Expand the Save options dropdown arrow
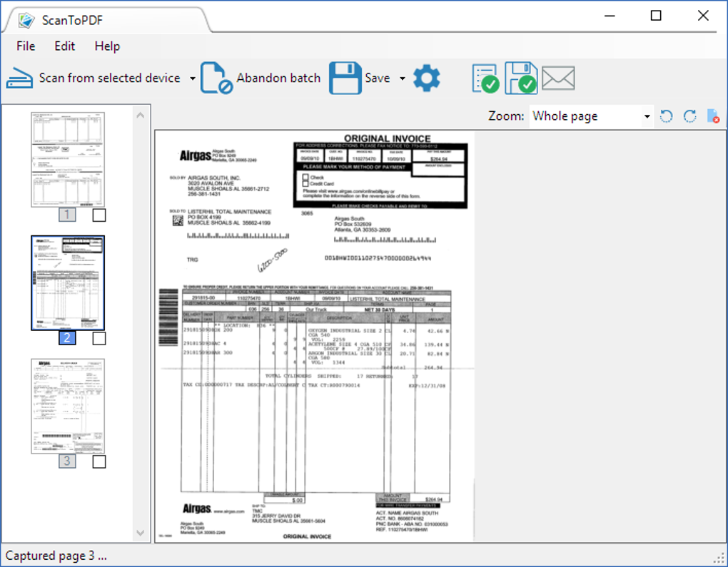 tap(403, 78)
